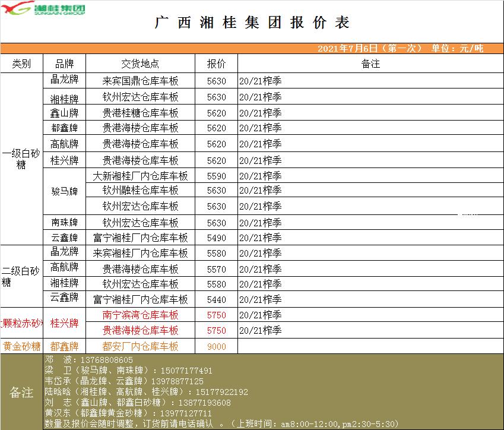Select the 骏马牌 brand cell
This screenshot has height=430, width=504.
point(64,191)
